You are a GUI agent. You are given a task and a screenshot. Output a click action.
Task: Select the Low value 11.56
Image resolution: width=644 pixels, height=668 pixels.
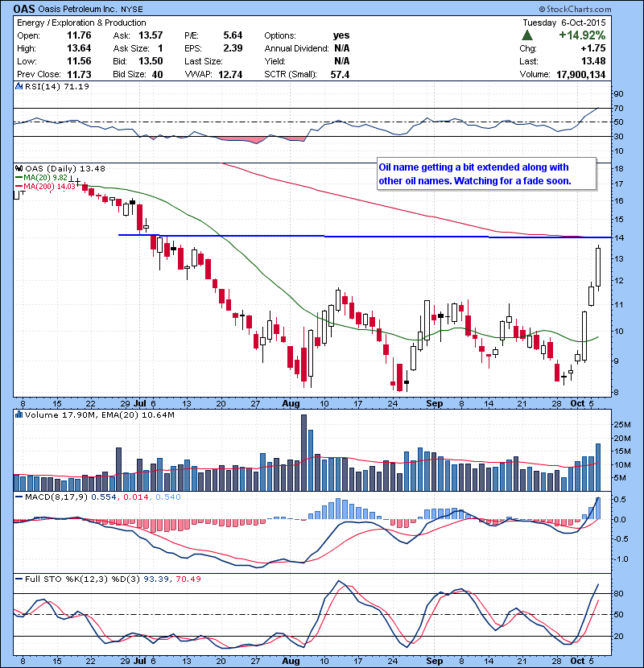79,61
